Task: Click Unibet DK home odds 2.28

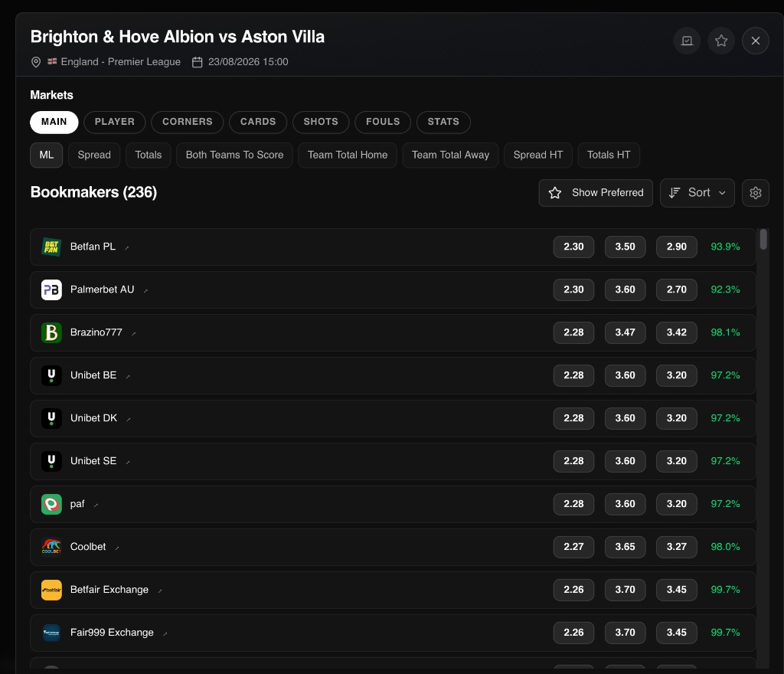Action: (573, 418)
